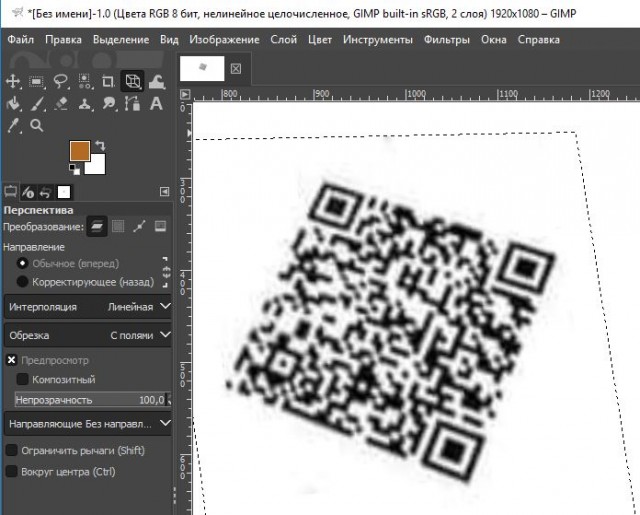
Task: Open the Изображение menu
Action: (224, 40)
